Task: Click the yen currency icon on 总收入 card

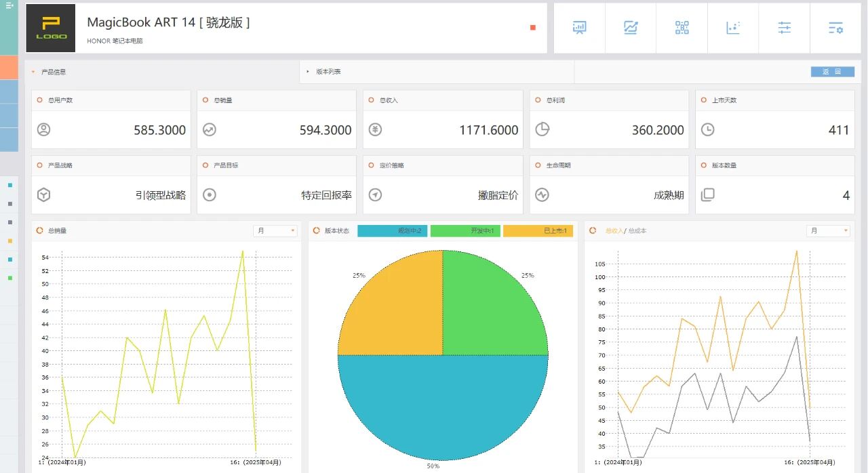Action: coord(375,129)
